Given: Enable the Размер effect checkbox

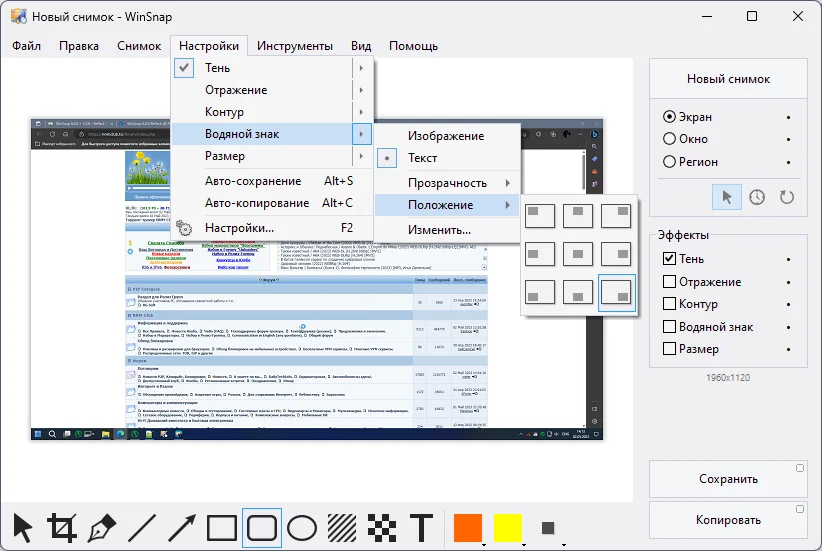Looking at the screenshot, I should (669, 349).
